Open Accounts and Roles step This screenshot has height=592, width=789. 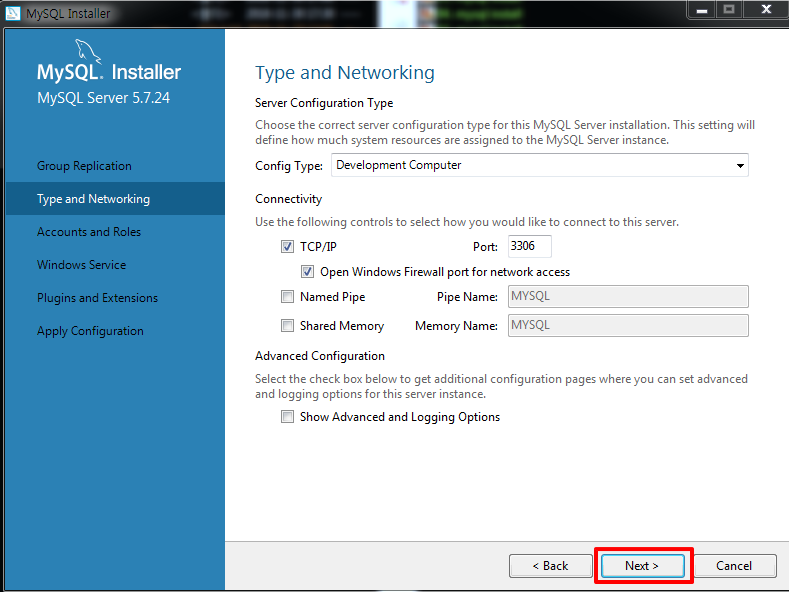[x=115, y=232]
